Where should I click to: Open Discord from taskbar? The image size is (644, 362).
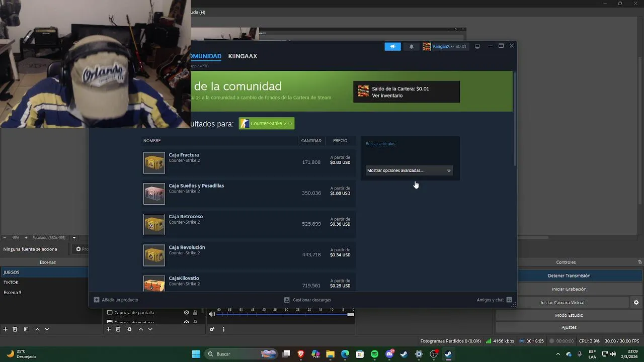pos(389,354)
